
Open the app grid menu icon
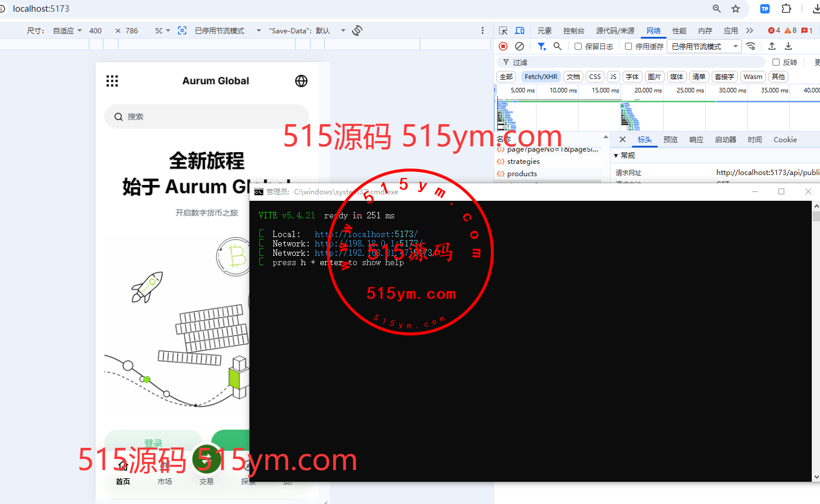coord(112,81)
